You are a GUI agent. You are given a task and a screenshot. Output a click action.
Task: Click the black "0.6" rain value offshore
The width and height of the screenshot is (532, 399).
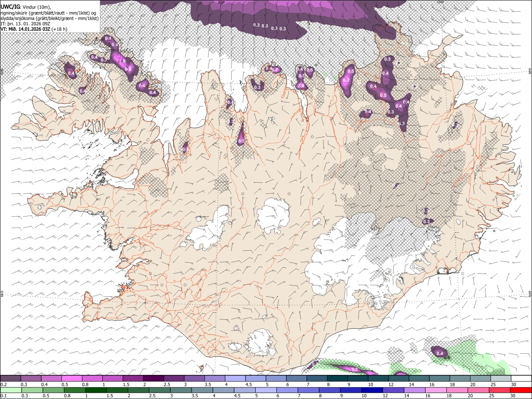(447, 357)
